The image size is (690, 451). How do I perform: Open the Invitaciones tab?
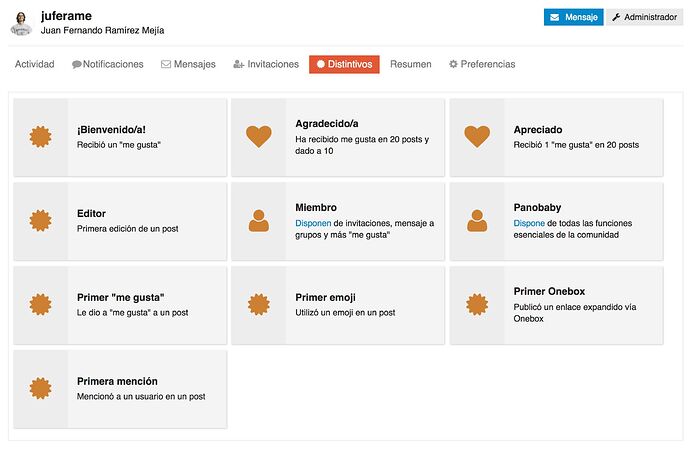pyautogui.click(x=266, y=64)
